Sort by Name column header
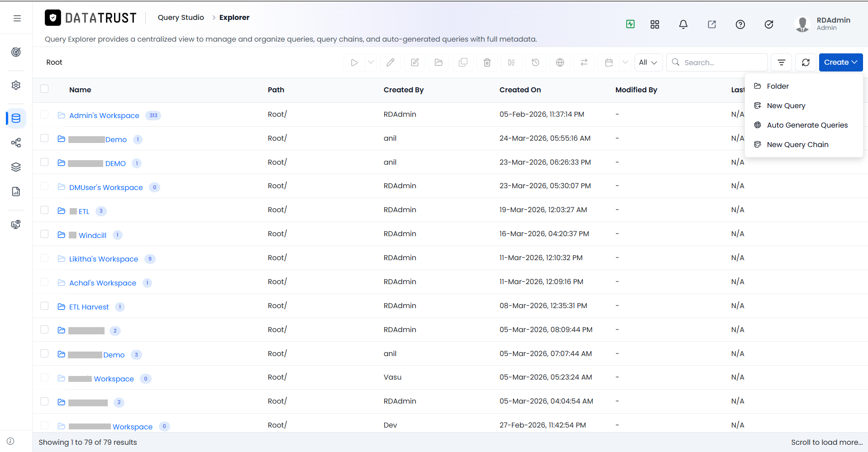Screen dimensions: 868x452 coord(80,90)
